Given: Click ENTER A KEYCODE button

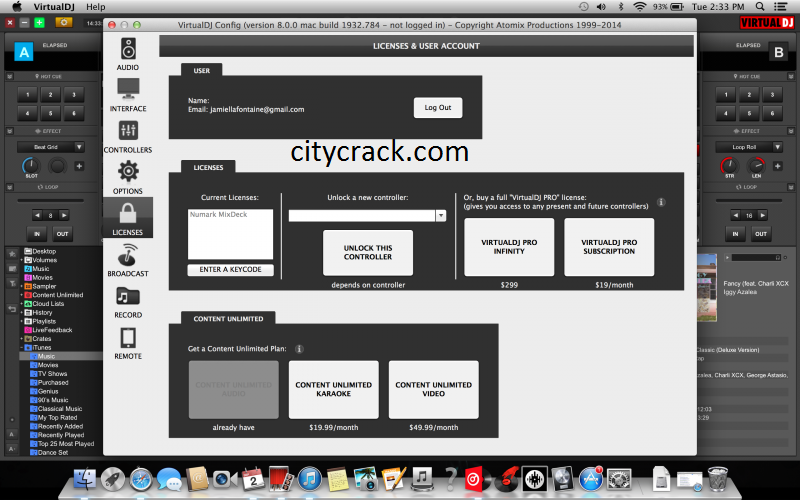Looking at the screenshot, I should pyautogui.click(x=231, y=269).
